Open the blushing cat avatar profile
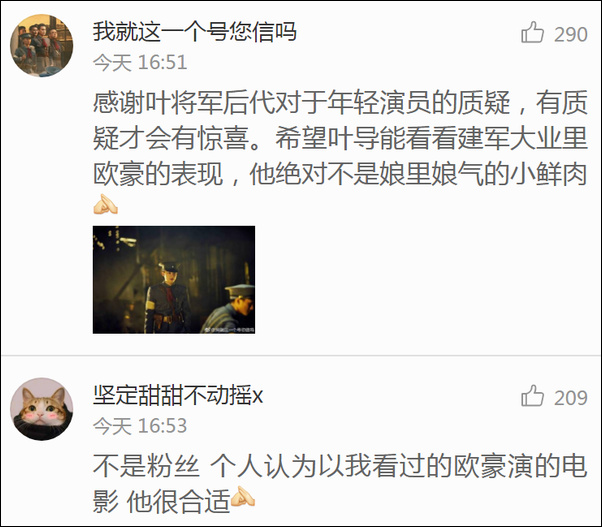The height and width of the screenshot is (527, 602). (41, 409)
